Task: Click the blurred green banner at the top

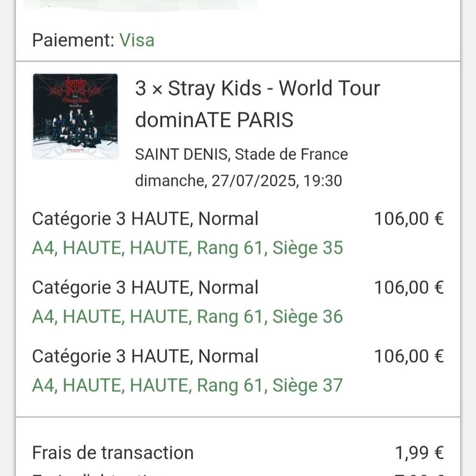Action: click(141, 5)
